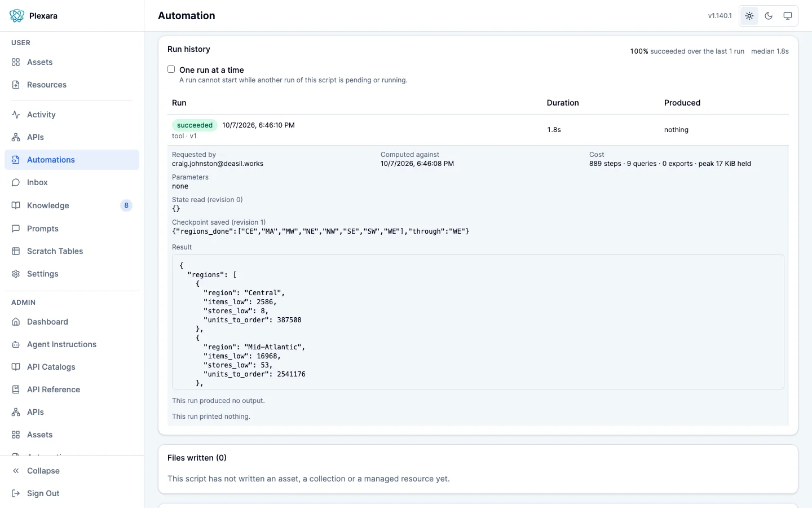This screenshot has width=812, height=508.
Task: Click the Computed against timestamp 6:46:08 PM
Action: pos(417,164)
